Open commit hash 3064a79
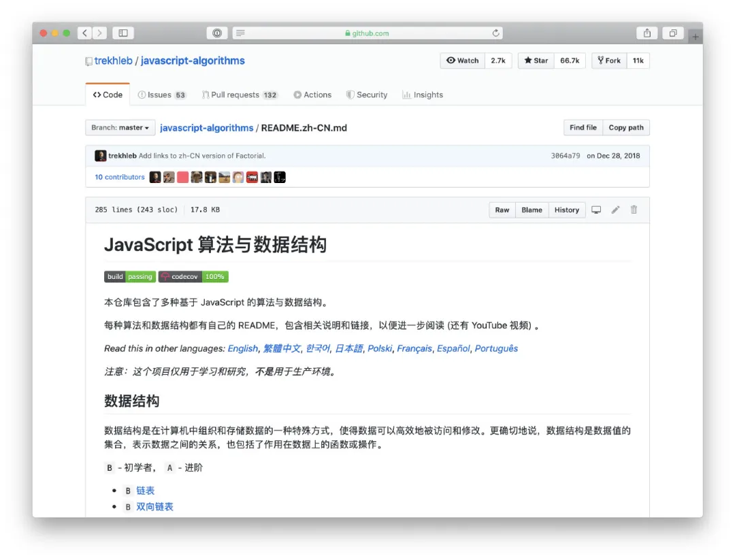 pyautogui.click(x=566, y=156)
